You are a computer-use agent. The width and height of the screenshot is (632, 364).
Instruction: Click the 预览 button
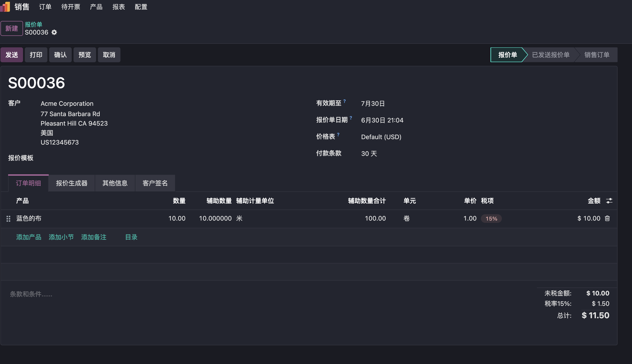[85, 55]
